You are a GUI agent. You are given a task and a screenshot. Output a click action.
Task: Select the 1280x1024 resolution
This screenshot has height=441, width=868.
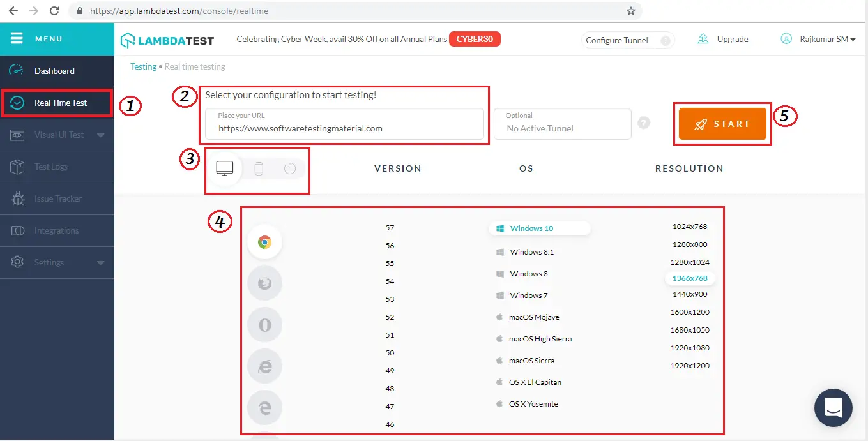690,262
